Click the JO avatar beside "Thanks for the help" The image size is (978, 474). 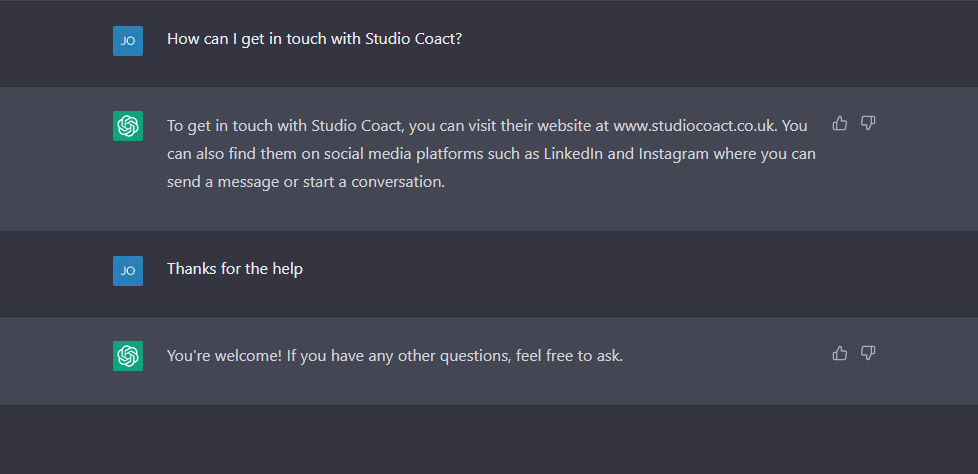point(128,271)
